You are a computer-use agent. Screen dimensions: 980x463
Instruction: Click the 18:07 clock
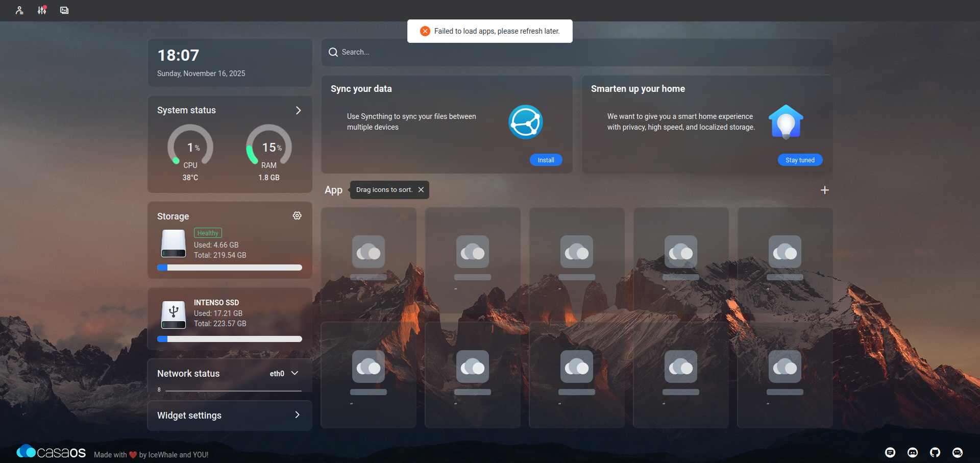(x=178, y=55)
